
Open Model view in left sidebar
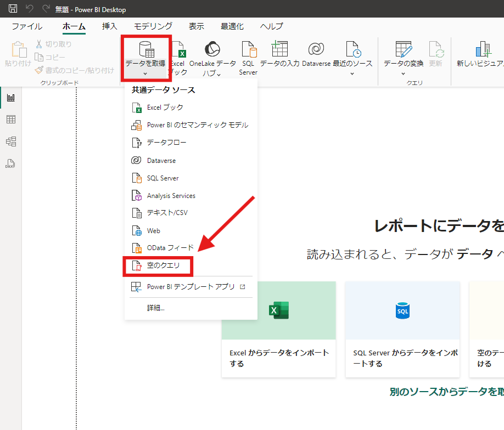point(11,142)
